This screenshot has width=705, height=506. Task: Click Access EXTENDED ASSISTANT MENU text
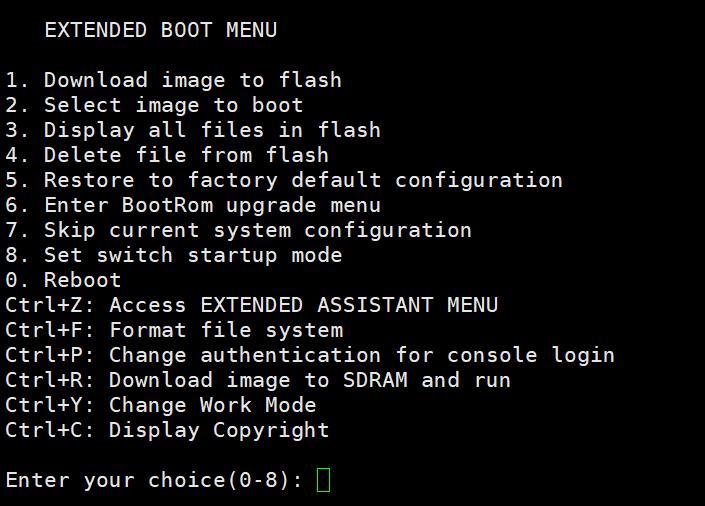pos(303,305)
